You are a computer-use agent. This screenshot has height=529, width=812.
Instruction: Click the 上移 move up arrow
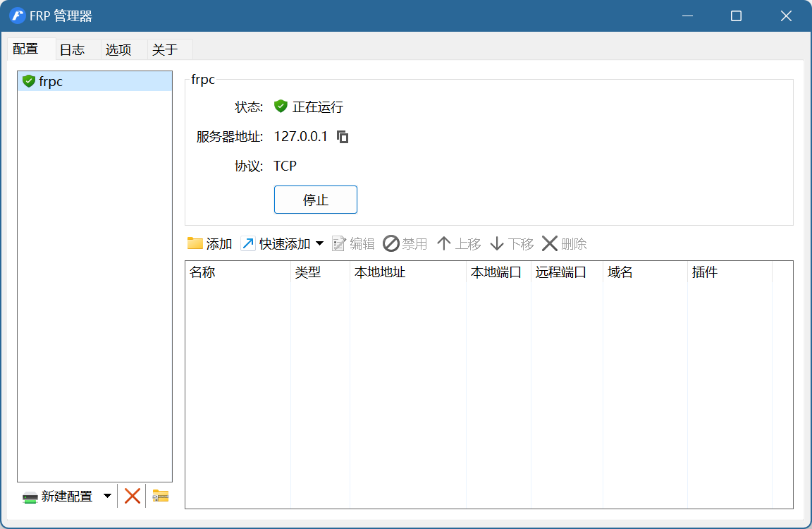(x=444, y=244)
